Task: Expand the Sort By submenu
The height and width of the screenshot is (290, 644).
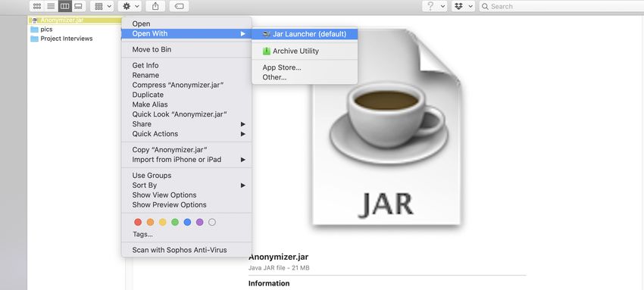Action: (186, 186)
